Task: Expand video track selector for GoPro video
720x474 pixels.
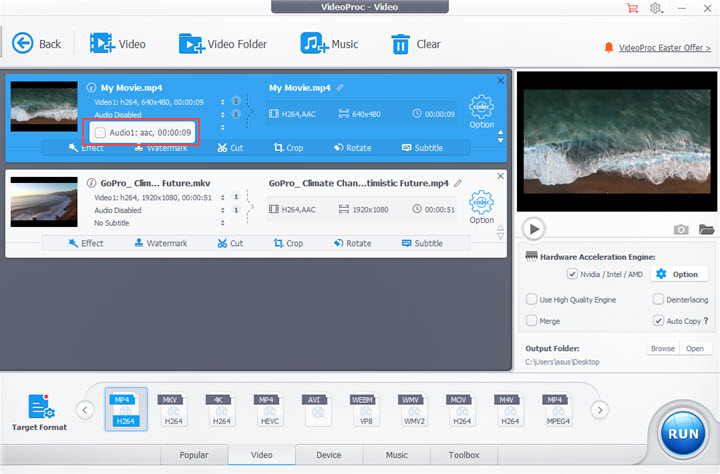Action: (223, 198)
